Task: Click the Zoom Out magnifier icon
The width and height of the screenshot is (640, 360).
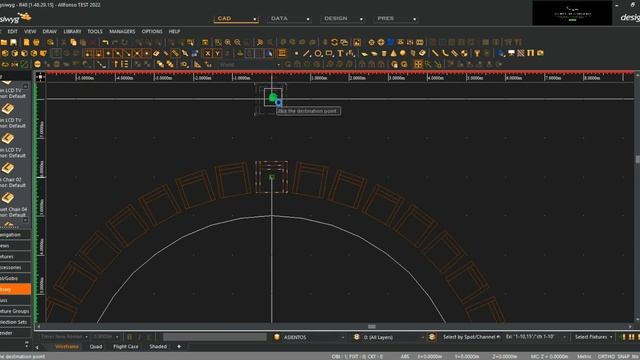Action: [x=238, y=42]
